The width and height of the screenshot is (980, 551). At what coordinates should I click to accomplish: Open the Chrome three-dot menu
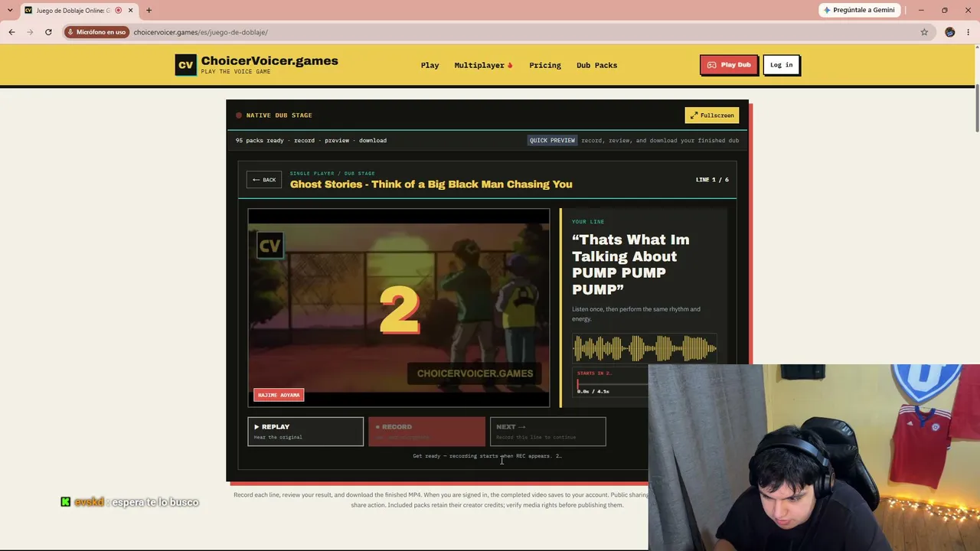click(969, 32)
